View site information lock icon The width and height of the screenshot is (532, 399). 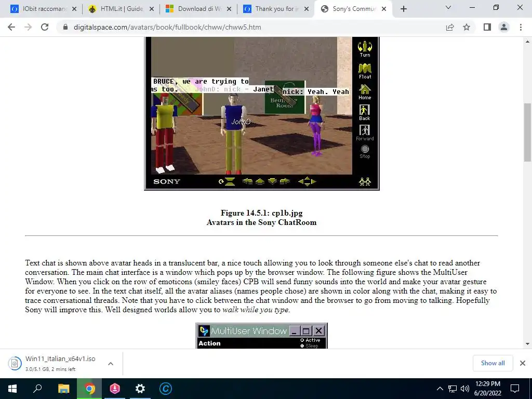tap(65, 27)
